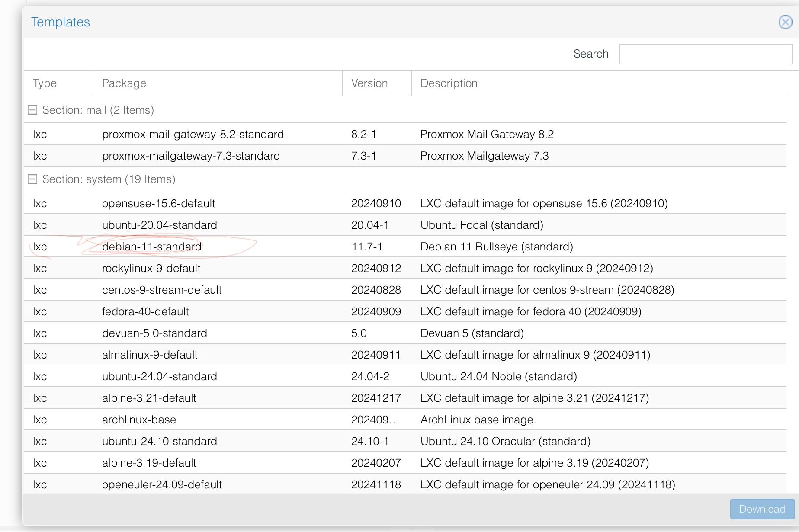Sort by Package column header
Image resolution: width=799 pixels, height=532 pixels.
[x=218, y=83]
